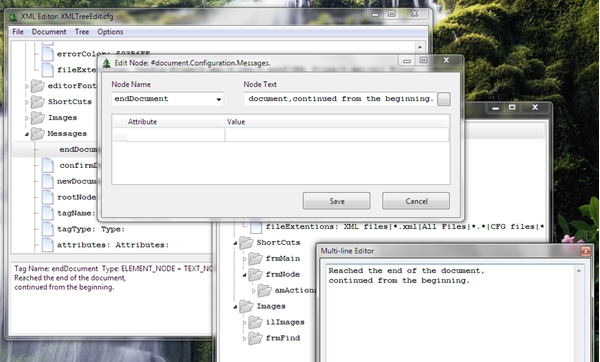The image size is (600, 362).
Task: Expand the ShortCuts node in front window
Action: point(26,102)
